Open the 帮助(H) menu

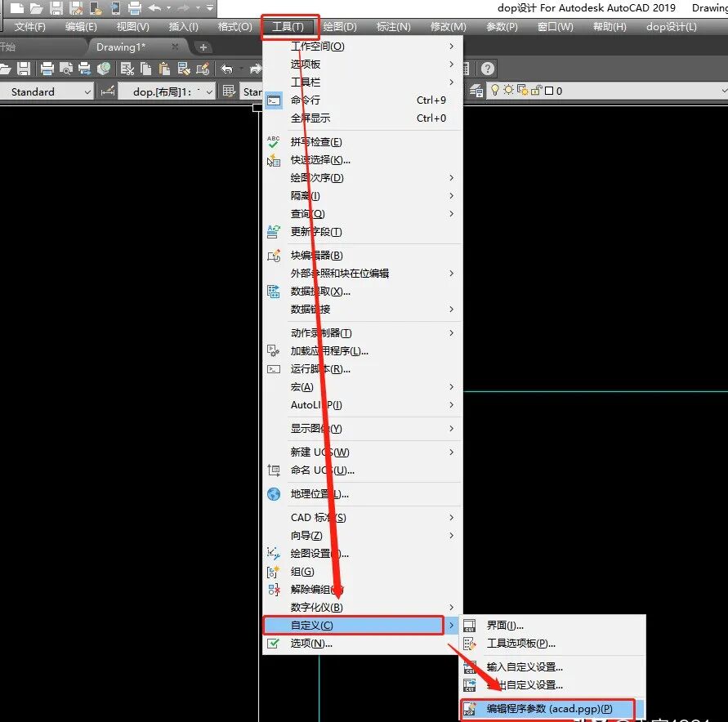coord(610,26)
